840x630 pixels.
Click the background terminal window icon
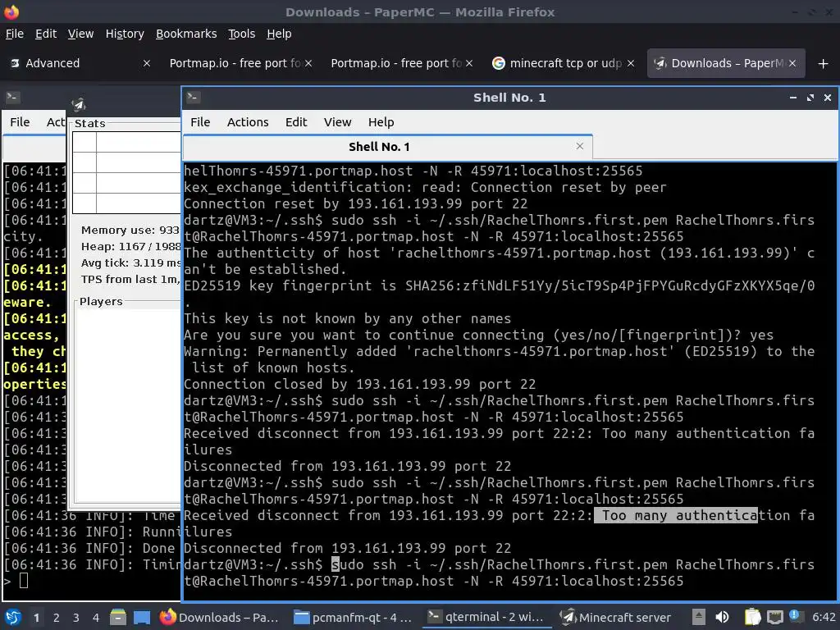pos(13,97)
